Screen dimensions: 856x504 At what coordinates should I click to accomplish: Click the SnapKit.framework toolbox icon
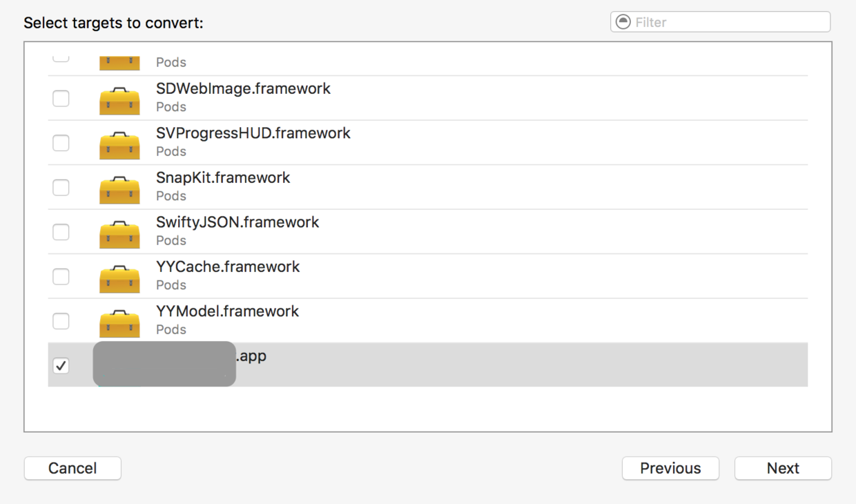pos(119,189)
